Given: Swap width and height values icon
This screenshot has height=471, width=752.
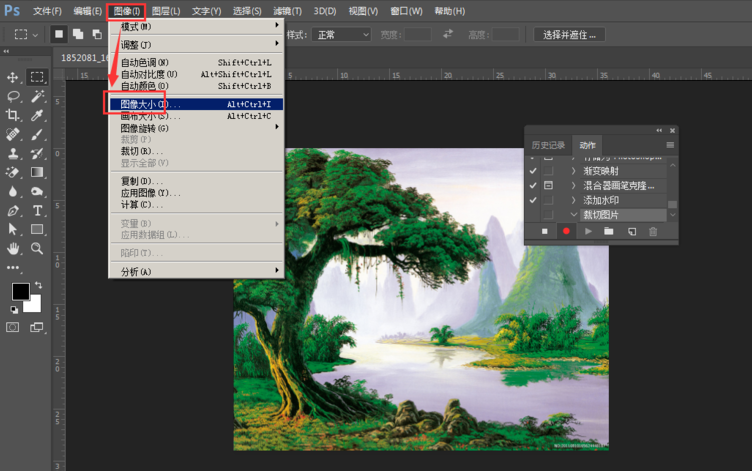Looking at the screenshot, I should (x=448, y=34).
